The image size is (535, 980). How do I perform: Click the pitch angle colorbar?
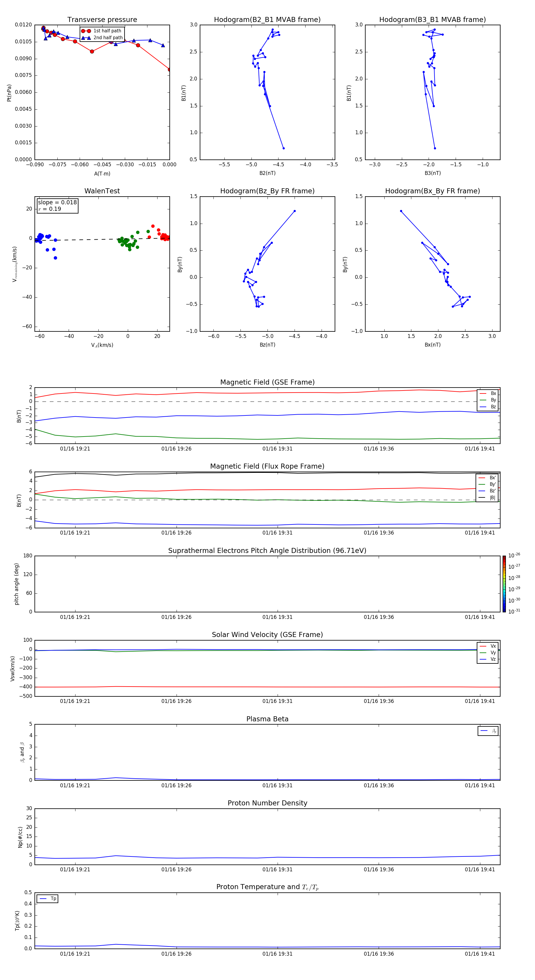click(x=504, y=584)
